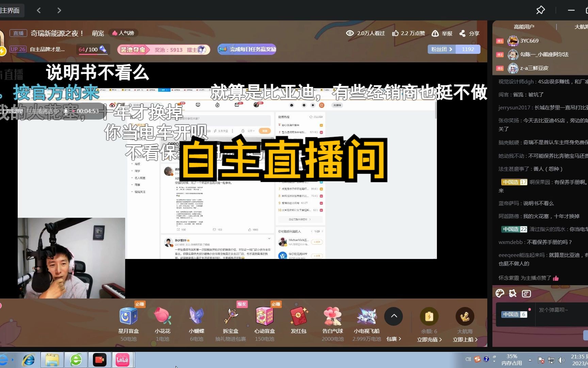Open the danmaku color palette icon
The height and width of the screenshot is (368, 588).
tap(500, 293)
